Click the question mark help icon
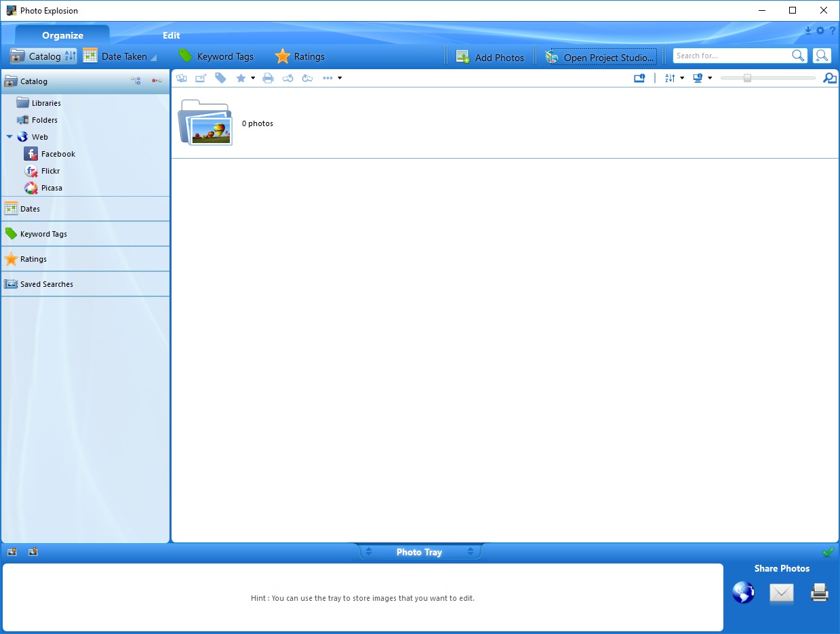The image size is (840, 634). [833, 31]
